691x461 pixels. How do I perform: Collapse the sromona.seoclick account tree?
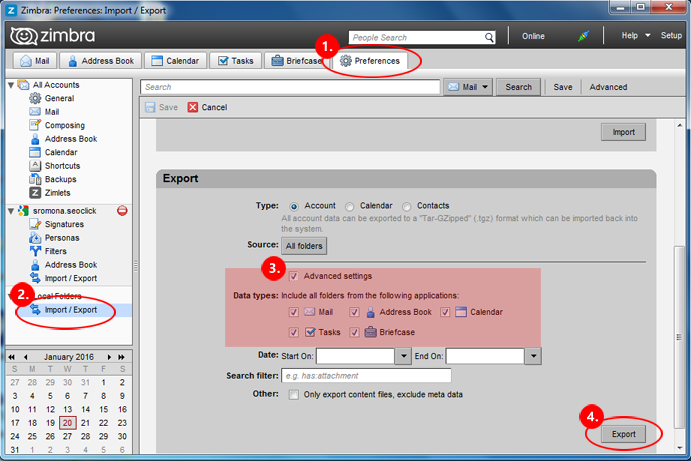tap(11, 211)
